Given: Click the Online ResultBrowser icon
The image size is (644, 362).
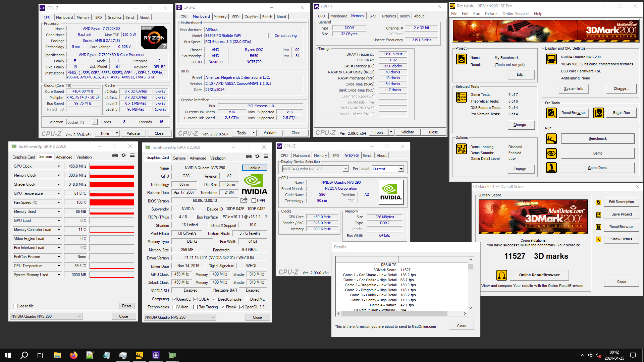Looking at the screenshot, I should click(502, 275).
